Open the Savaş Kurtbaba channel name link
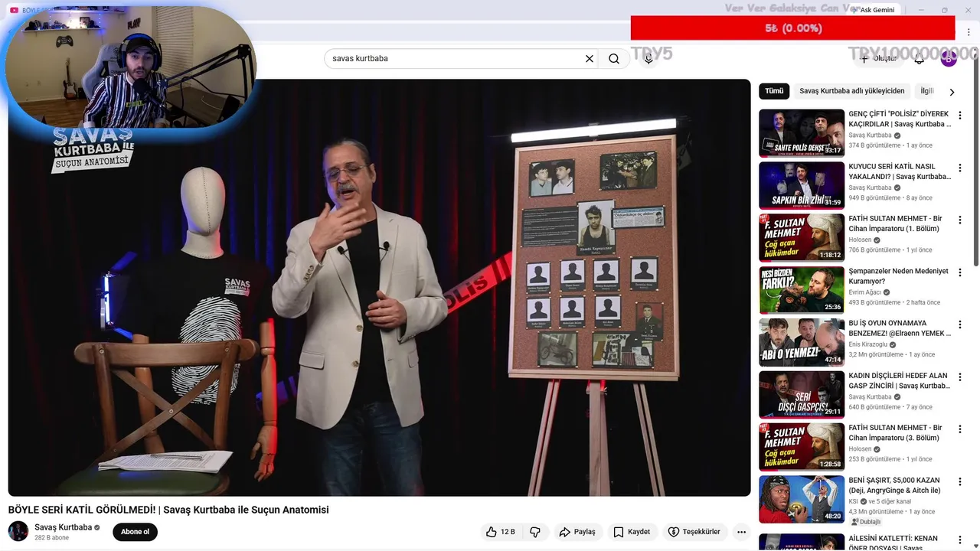 (63, 527)
